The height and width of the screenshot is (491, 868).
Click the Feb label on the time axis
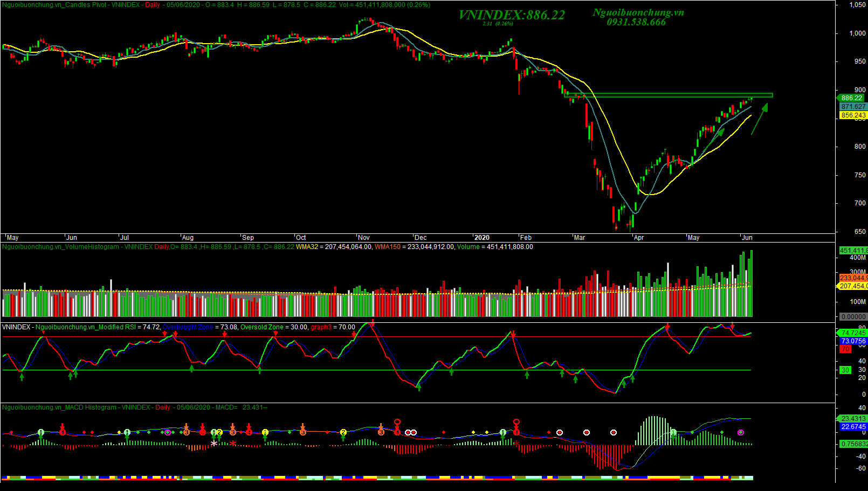click(526, 238)
